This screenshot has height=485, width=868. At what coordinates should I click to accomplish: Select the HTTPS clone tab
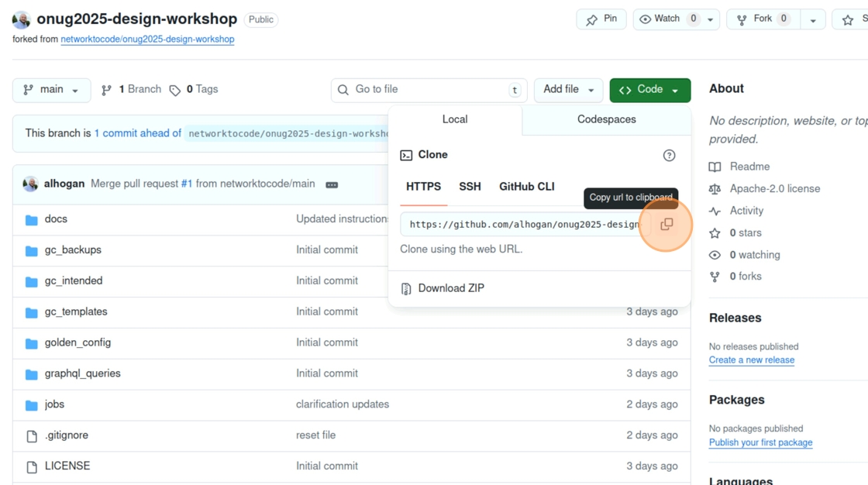tap(423, 187)
